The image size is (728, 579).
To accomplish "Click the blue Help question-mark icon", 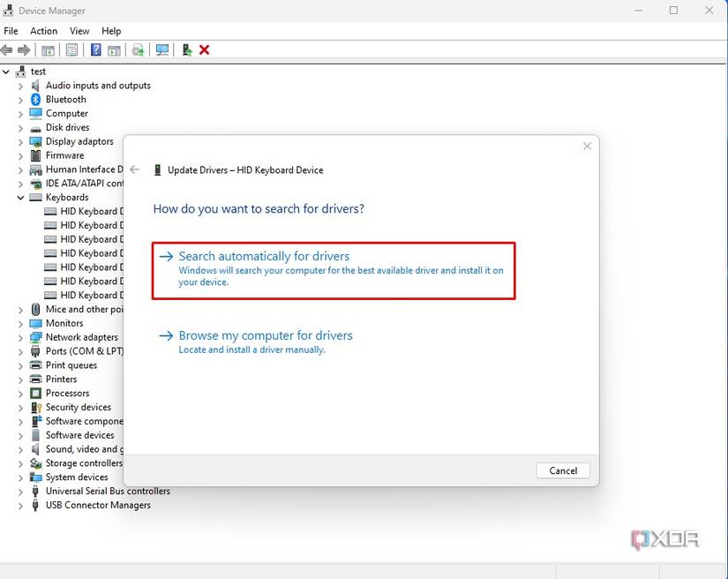I will coord(95,49).
